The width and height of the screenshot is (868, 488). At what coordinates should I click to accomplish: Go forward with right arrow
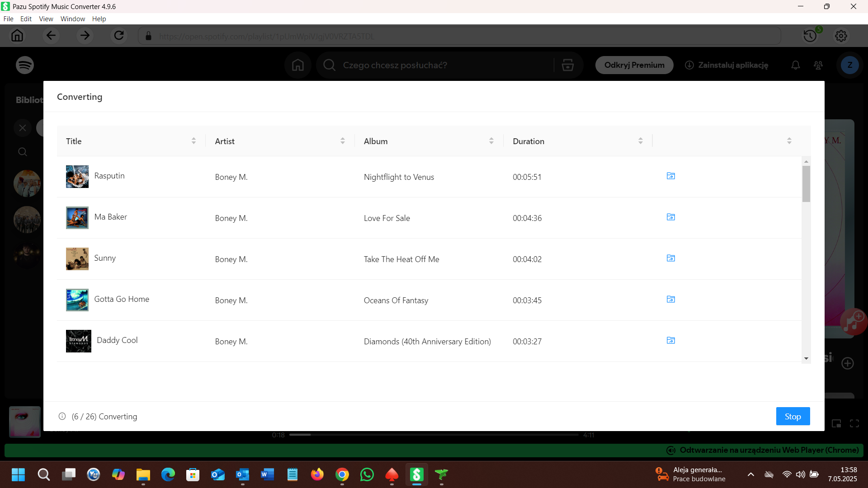pyautogui.click(x=85, y=36)
